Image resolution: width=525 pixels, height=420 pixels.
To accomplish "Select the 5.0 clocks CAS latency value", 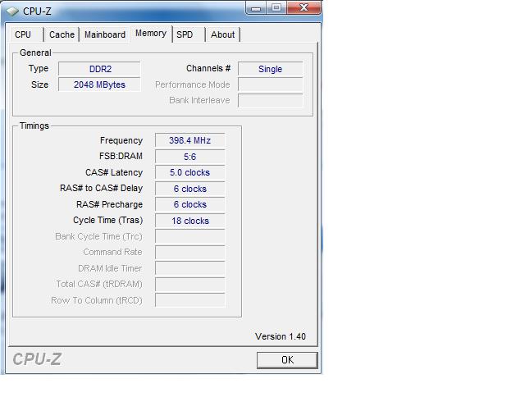I will (x=189, y=172).
